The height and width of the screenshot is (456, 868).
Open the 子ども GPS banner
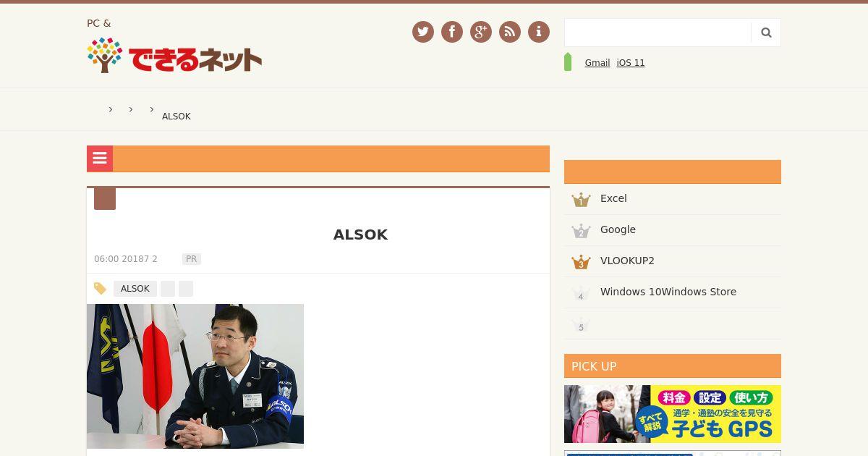[x=673, y=414]
